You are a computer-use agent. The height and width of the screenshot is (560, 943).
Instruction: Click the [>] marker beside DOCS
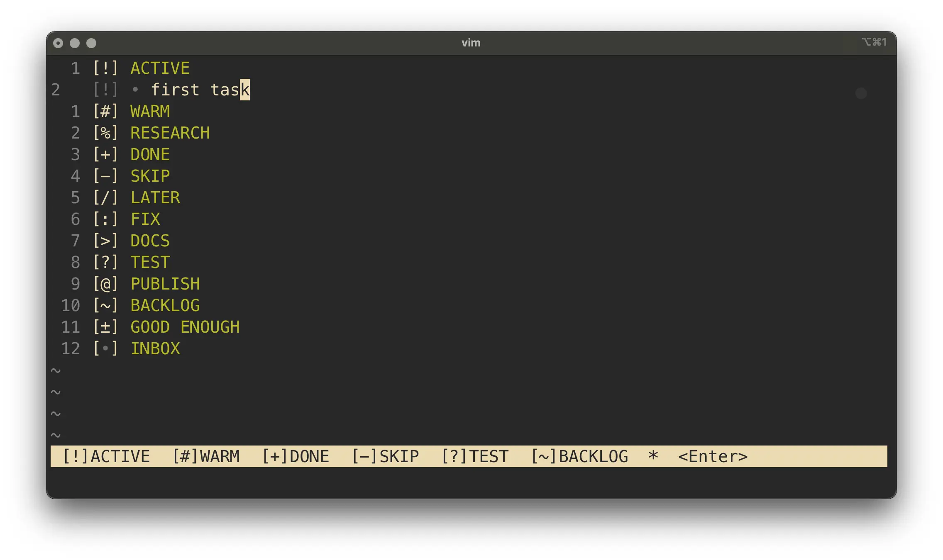105,241
